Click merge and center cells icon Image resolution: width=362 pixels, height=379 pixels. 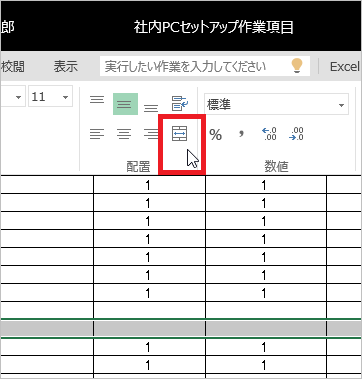179,134
